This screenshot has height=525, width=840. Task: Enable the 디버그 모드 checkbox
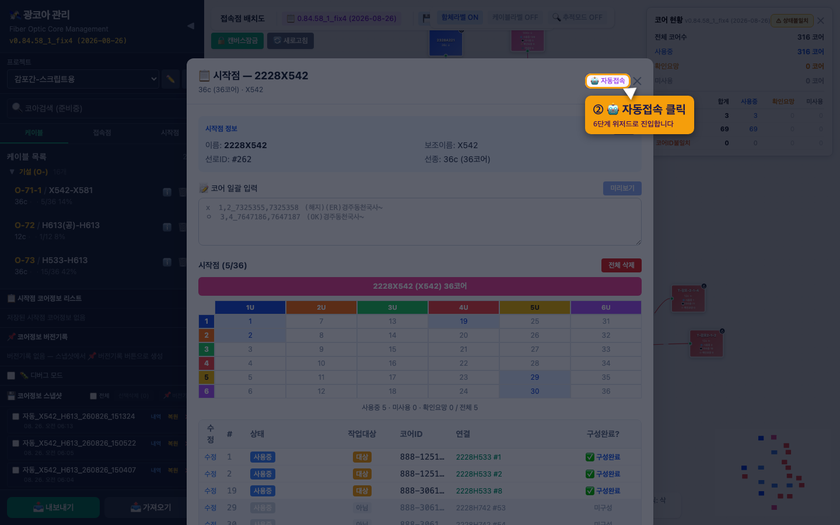click(11, 376)
